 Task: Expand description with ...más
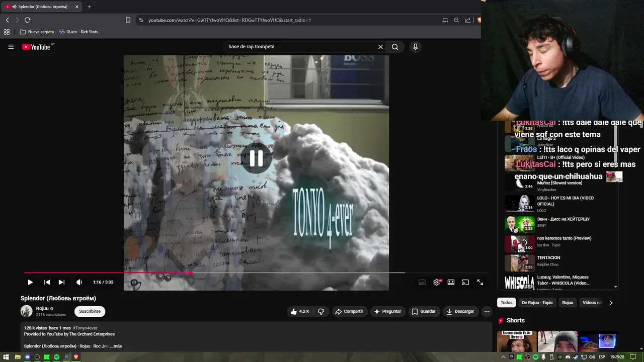point(116,346)
